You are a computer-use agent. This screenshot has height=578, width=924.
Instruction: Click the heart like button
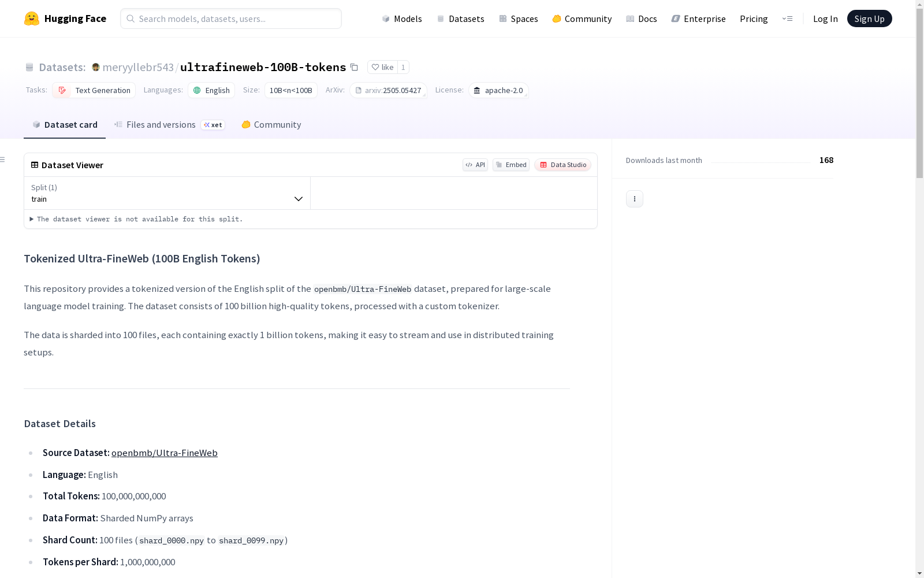382,67
